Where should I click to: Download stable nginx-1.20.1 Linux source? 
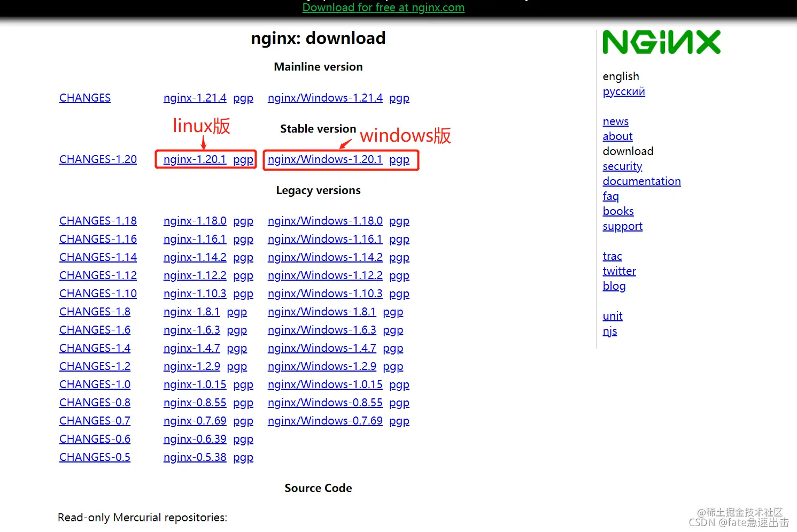(195, 159)
